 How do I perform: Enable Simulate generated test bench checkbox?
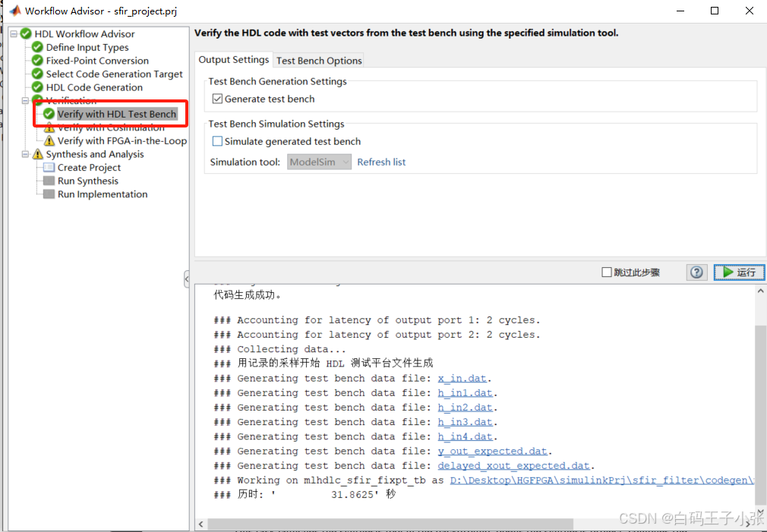217,141
